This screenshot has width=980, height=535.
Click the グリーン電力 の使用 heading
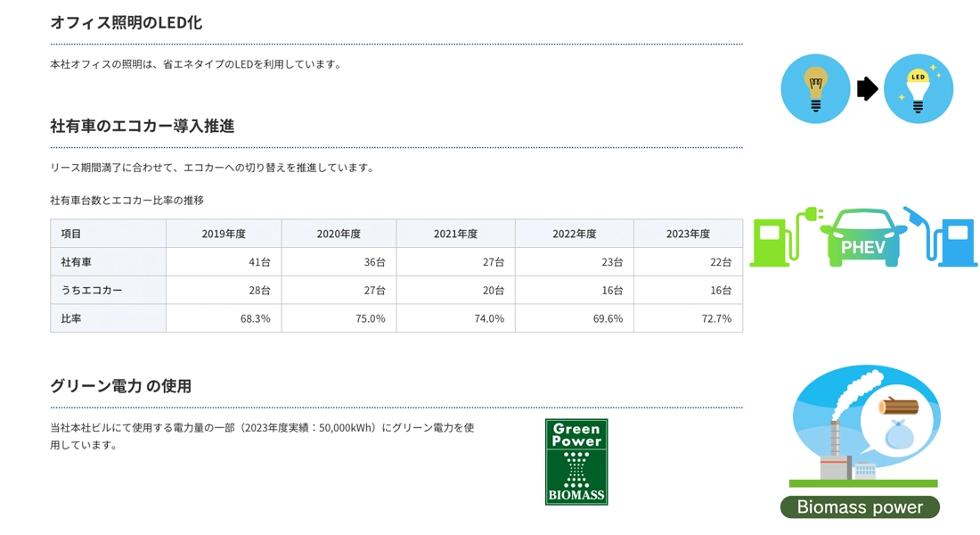coord(120,386)
